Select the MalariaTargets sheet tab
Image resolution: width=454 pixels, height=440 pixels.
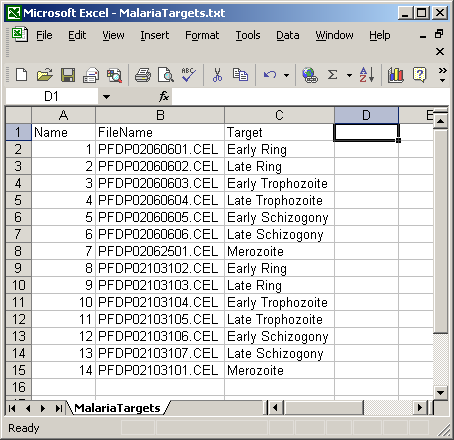tap(117, 408)
